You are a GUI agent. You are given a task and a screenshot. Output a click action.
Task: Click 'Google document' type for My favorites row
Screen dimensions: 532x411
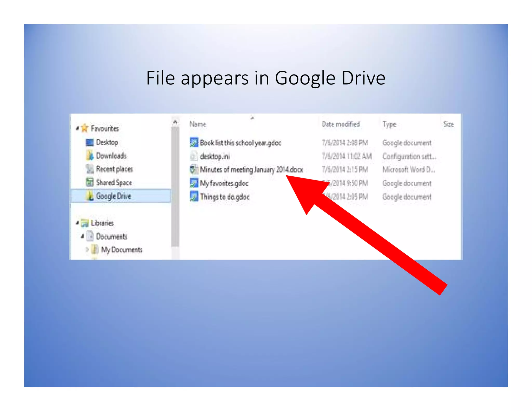tap(407, 183)
